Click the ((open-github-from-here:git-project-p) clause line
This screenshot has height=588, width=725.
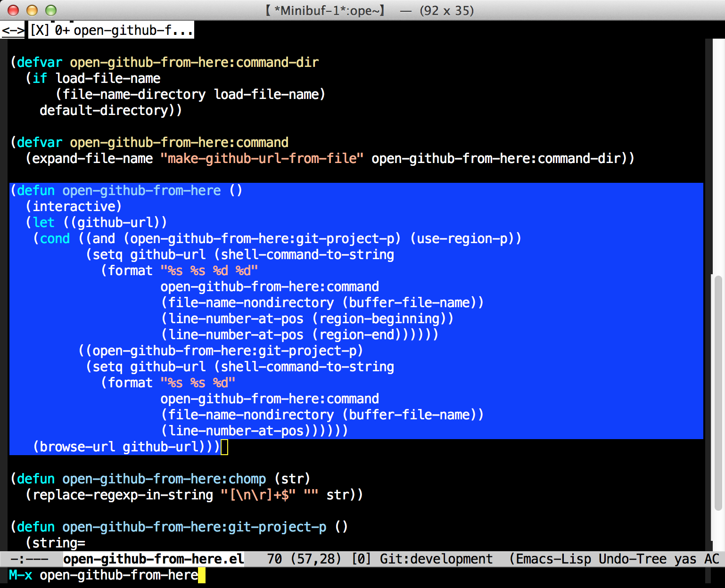(x=221, y=351)
